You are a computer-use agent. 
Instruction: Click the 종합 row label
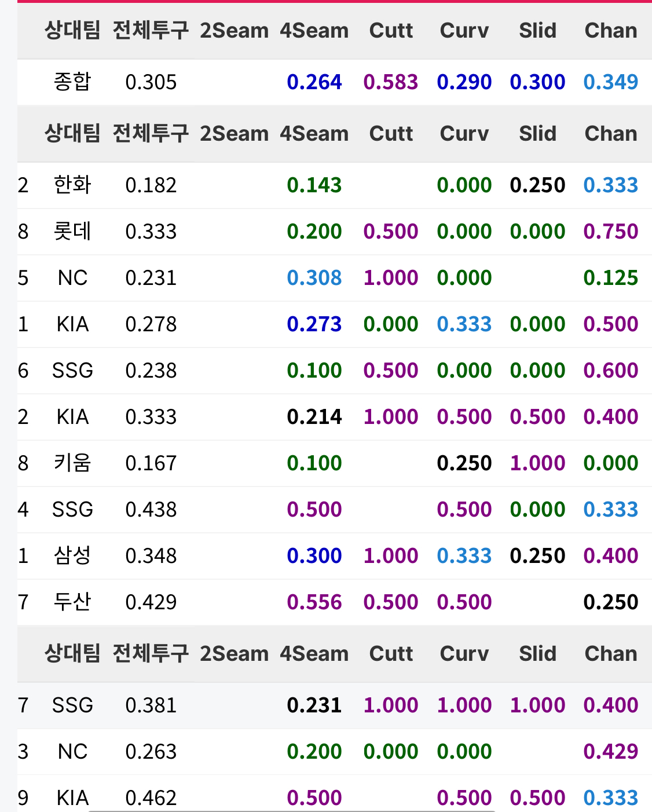(x=72, y=82)
